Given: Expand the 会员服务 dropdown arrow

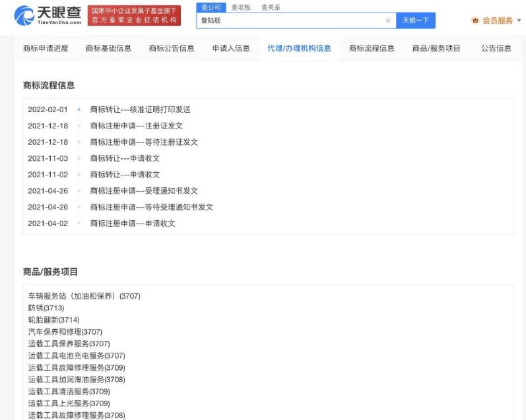Looking at the screenshot, I should point(519,20).
